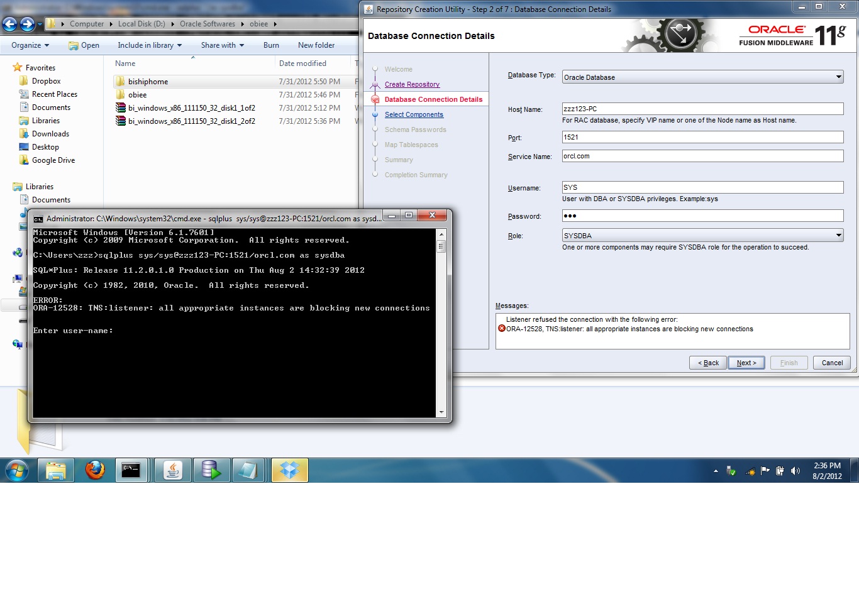This screenshot has height=616, width=859.
Task: Click the database taskbar icon
Action: pos(211,470)
